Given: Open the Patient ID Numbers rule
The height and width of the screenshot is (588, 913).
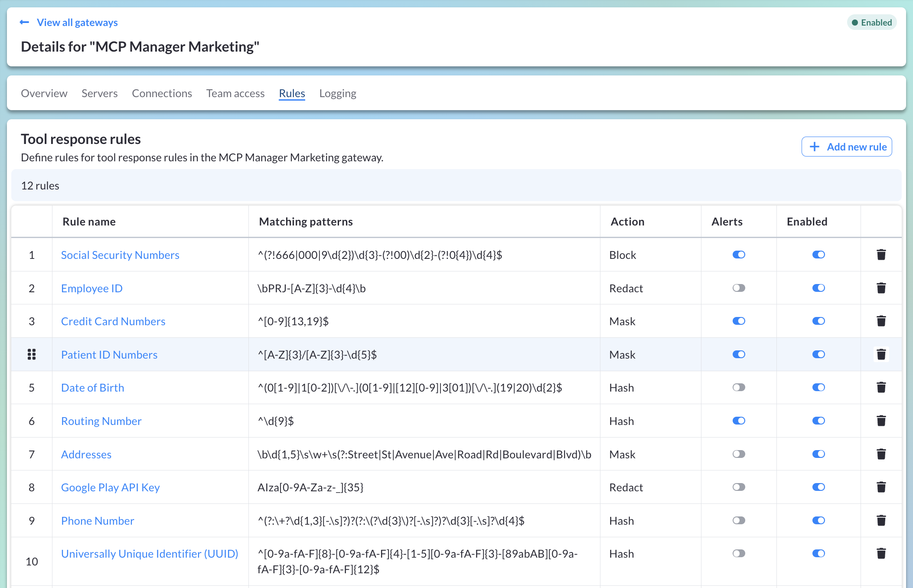Looking at the screenshot, I should click(x=109, y=354).
